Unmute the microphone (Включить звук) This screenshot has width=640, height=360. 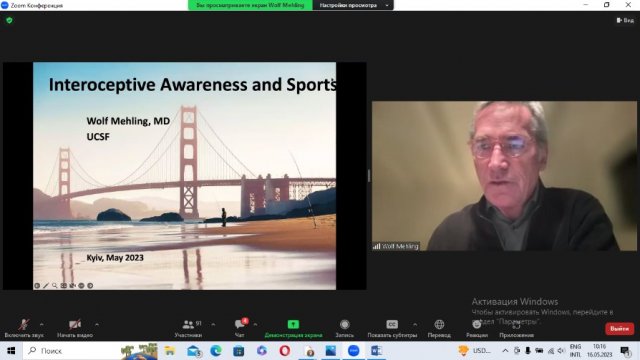[24, 325]
